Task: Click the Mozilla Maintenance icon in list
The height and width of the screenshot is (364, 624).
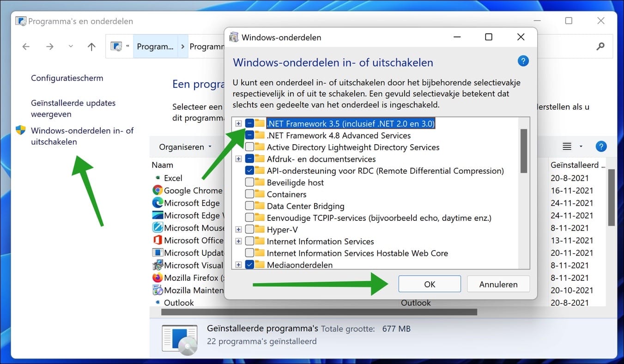Action: (158, 290)
